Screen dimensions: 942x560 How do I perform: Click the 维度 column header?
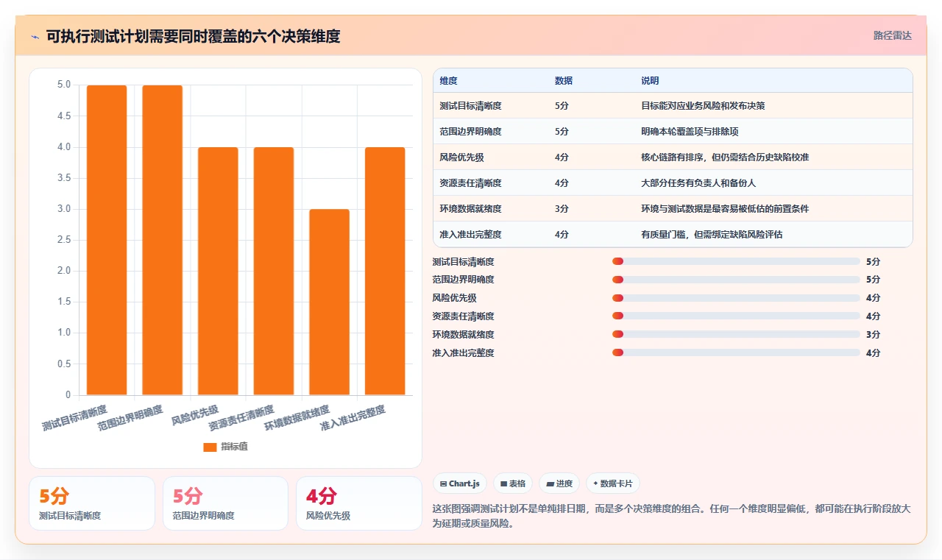coord(448,81)
